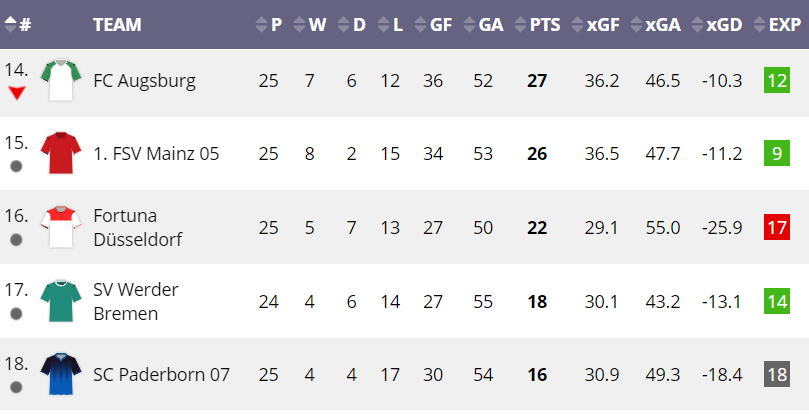Click the red Mainz 05 jersey icon
Screen dimensions: 809x414
(x=61, y=153)
